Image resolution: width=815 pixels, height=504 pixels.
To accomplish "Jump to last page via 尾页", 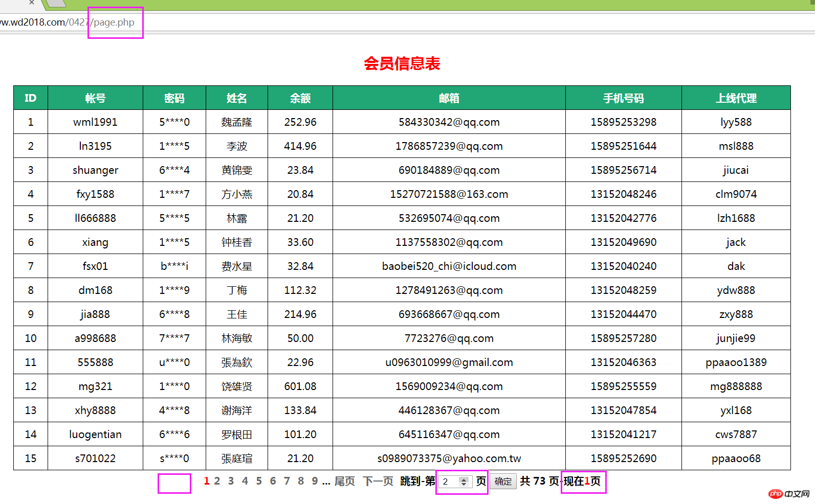I will click(345, 481).
